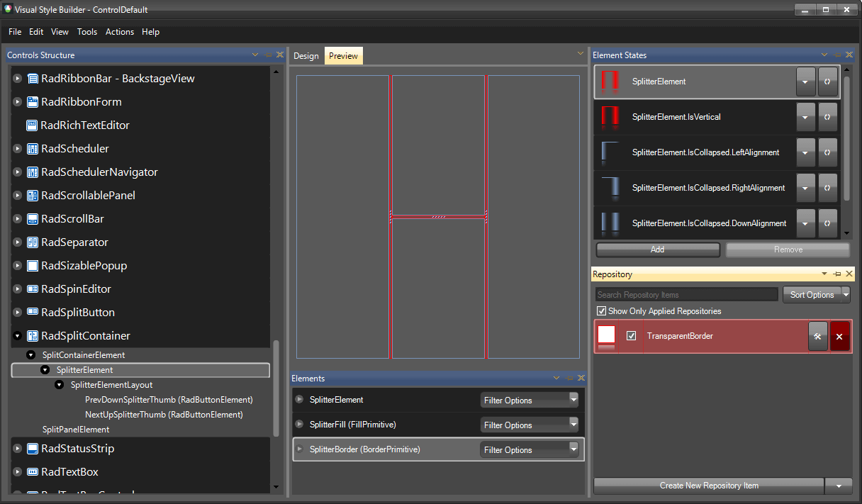Open dropdown arrow for SplitterElement.IsVertical state
Screen dimensions: 862x504
point(805,117)
